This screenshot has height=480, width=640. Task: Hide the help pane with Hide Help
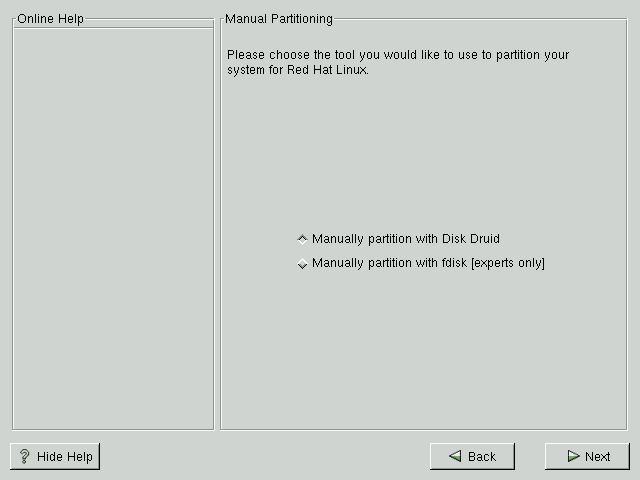55,456
